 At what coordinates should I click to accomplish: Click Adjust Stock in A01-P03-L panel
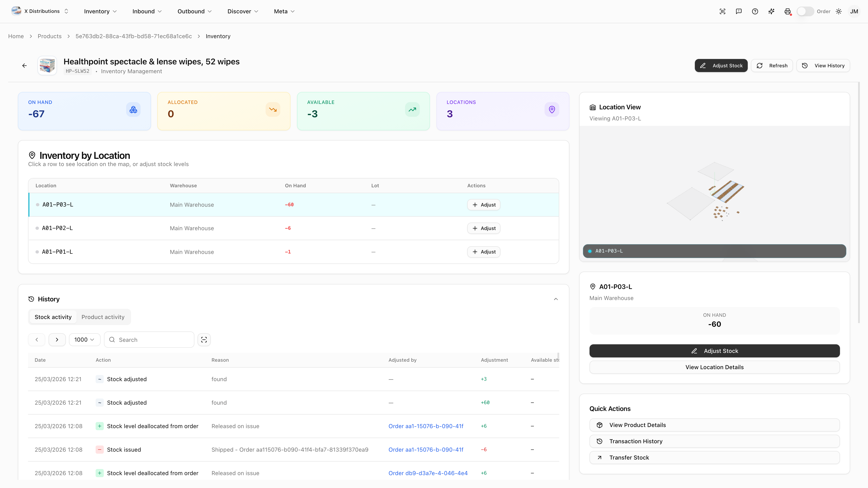714,351
